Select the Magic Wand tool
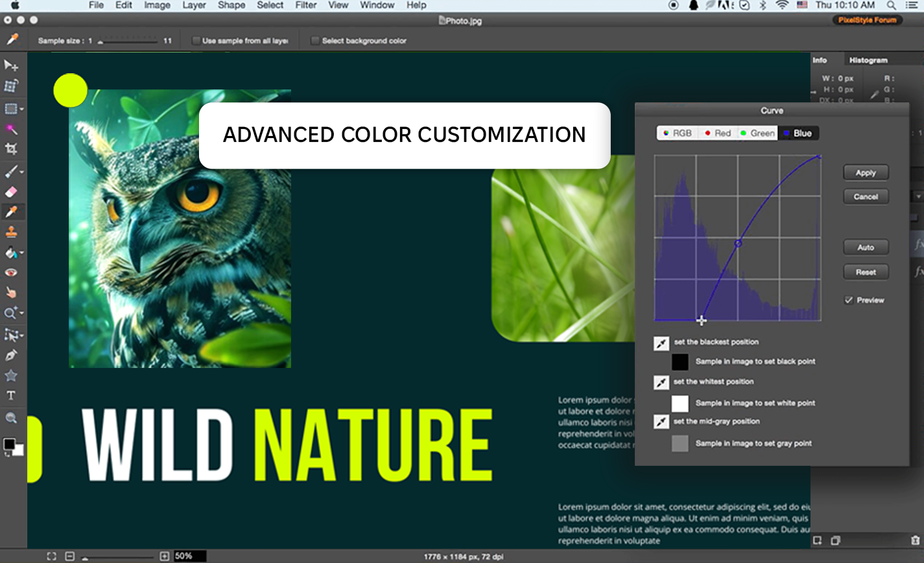 11,129
